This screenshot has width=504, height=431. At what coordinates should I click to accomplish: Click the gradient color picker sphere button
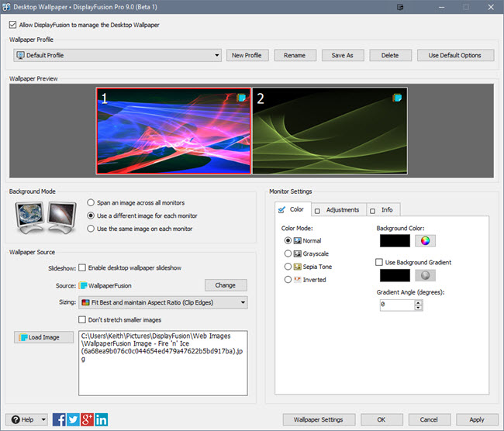[x=426, y=275]
